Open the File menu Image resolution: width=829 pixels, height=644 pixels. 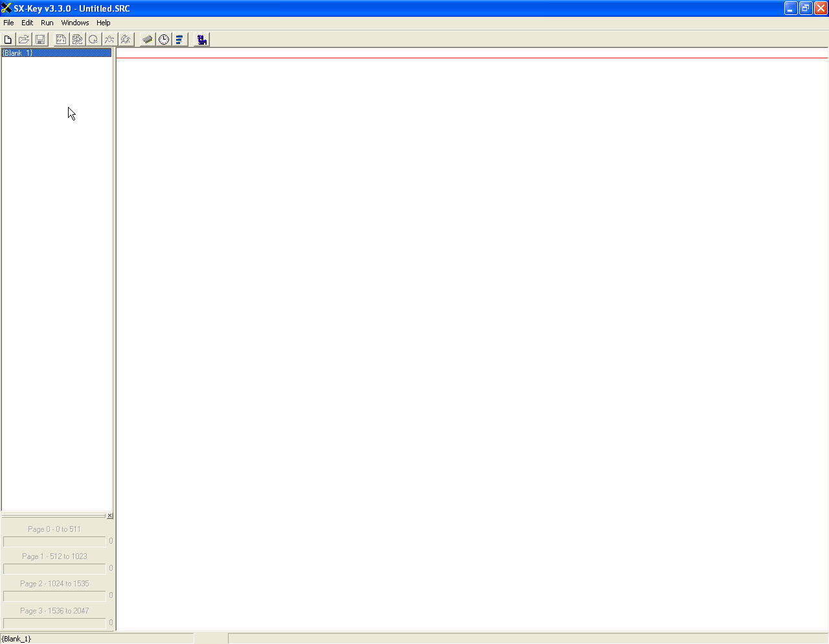tap(8, 23)
